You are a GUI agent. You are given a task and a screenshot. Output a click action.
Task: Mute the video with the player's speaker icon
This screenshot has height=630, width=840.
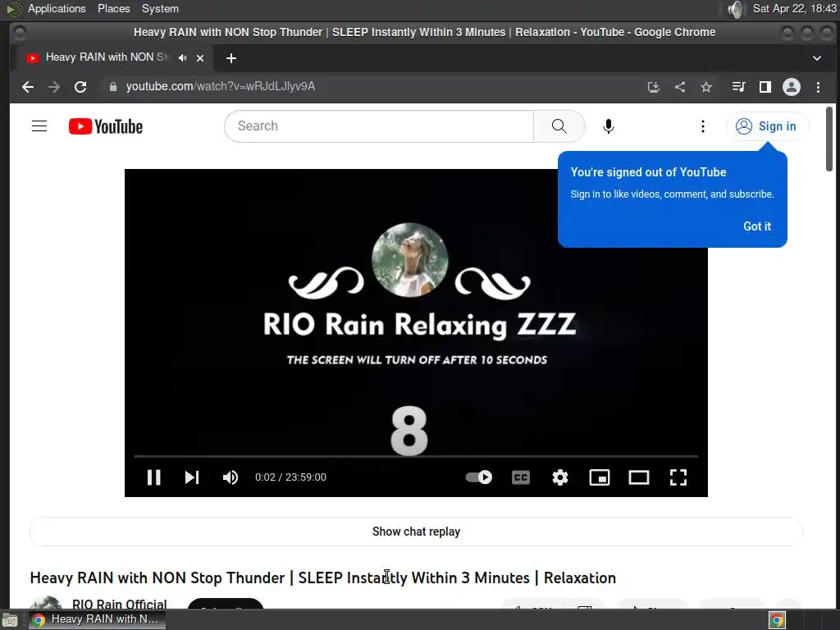pyautogui.click(x=231, y=477)
